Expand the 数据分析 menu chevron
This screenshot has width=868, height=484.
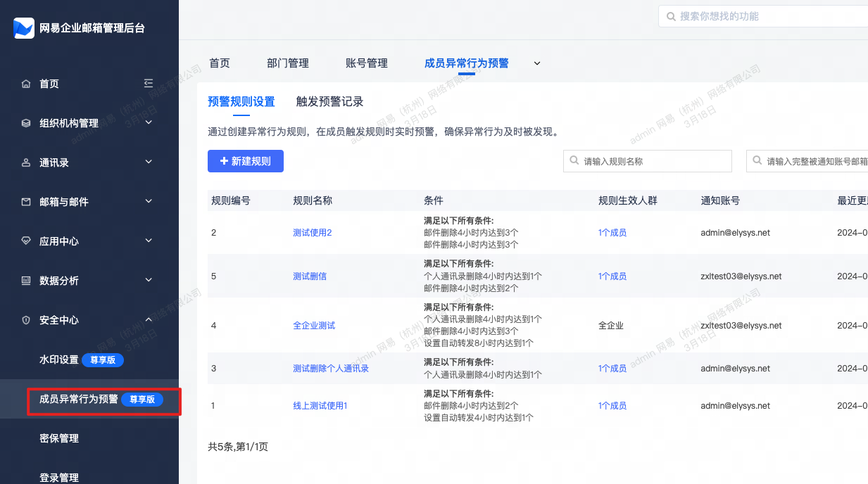pyautogui.click(x=149, y=280)
